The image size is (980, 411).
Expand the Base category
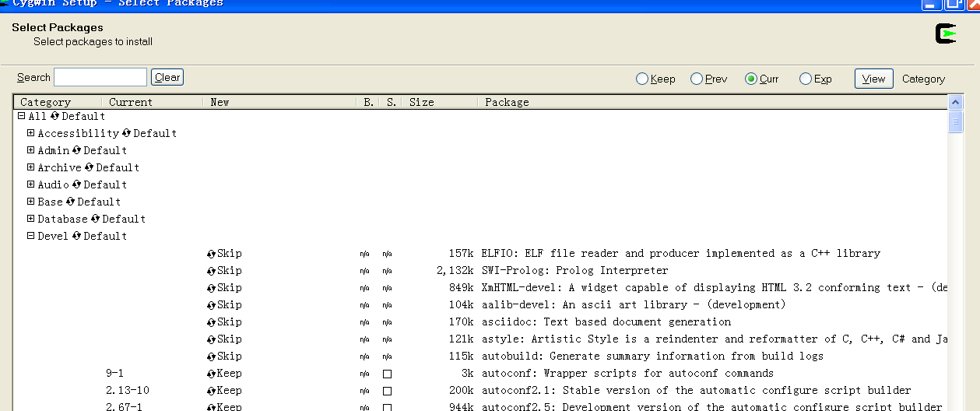point(31,202)
